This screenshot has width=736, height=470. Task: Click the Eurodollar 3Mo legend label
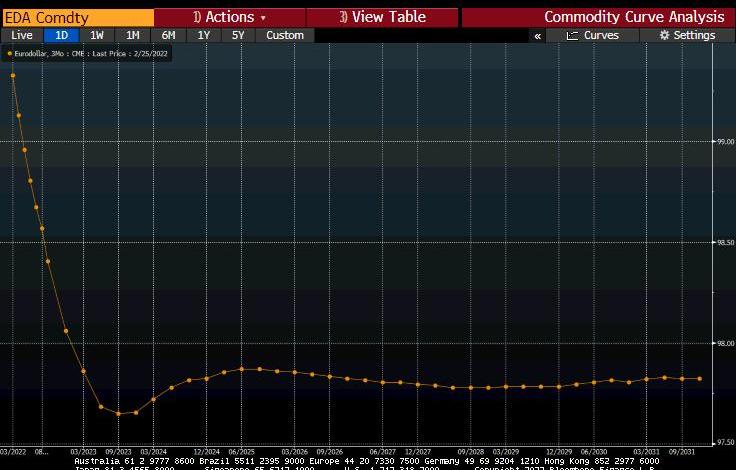click(x=90, y=53)
